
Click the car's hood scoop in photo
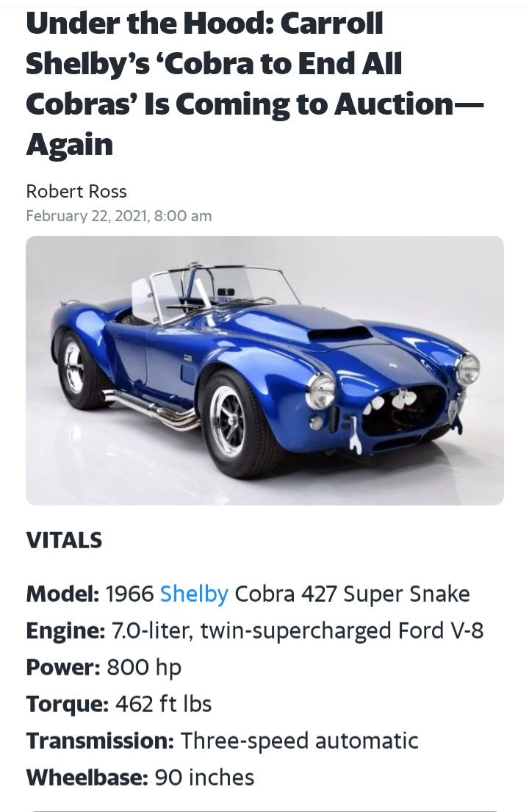[339, 333]
